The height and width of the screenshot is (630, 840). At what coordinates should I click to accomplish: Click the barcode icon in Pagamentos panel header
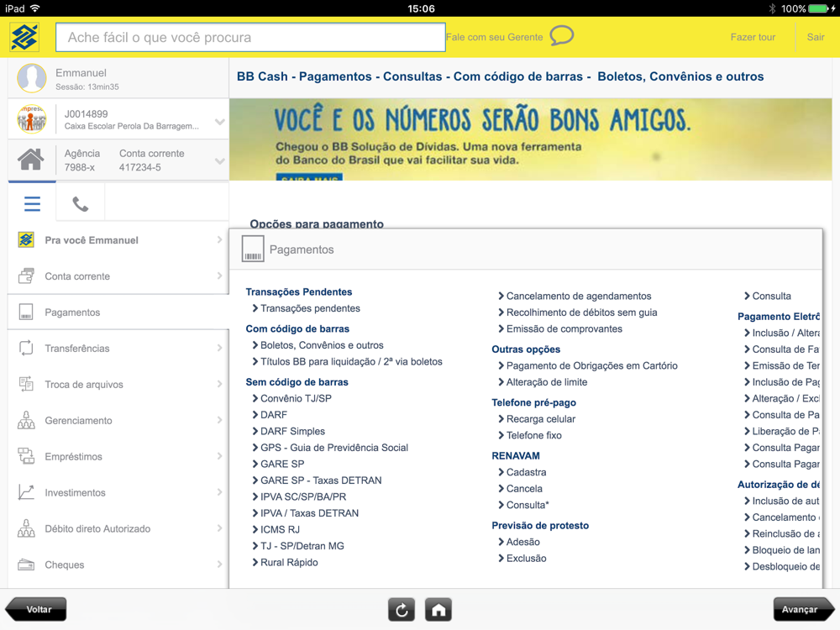tap(253, 249)
